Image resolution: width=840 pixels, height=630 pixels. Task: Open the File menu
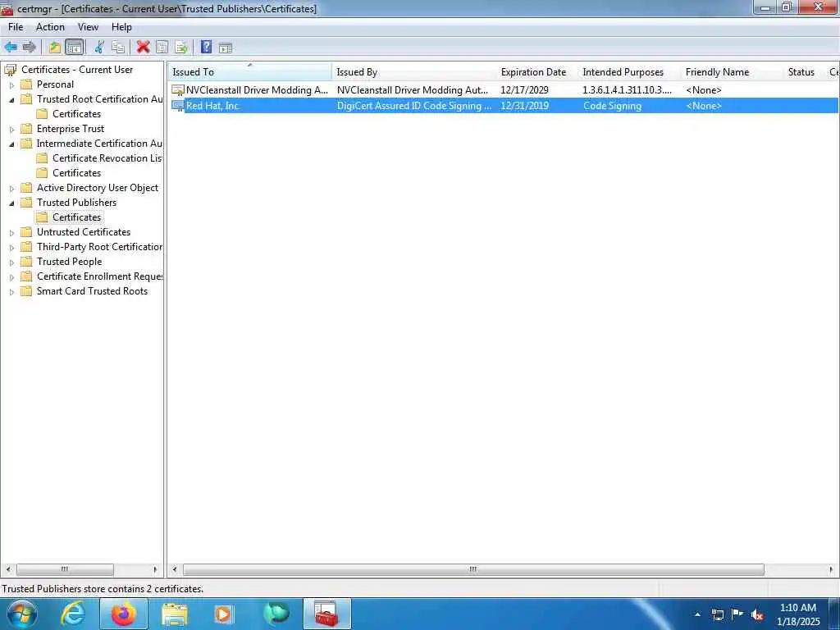click(16, 27)
